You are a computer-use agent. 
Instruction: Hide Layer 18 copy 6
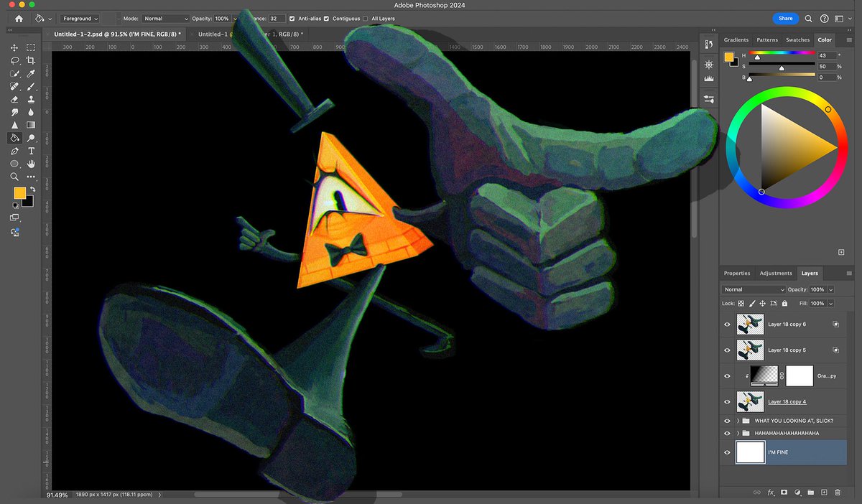[727, 324]
